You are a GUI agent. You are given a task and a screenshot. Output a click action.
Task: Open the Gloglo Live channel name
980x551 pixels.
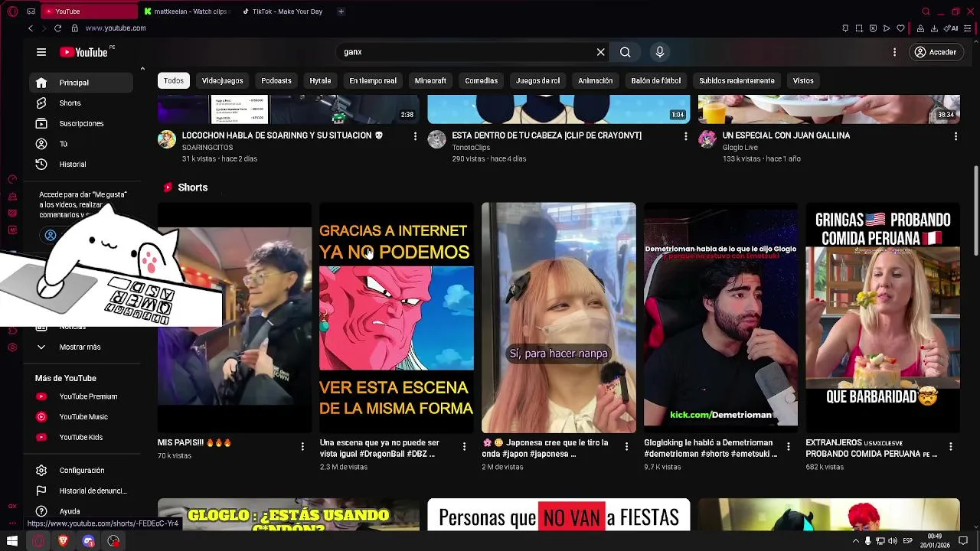pyautogui.click(x=740, y=148)
